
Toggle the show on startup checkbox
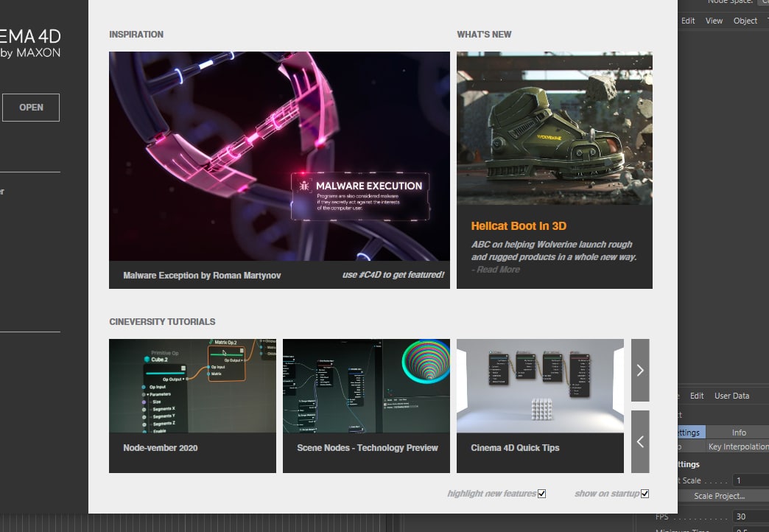click(x=645, y=494)
